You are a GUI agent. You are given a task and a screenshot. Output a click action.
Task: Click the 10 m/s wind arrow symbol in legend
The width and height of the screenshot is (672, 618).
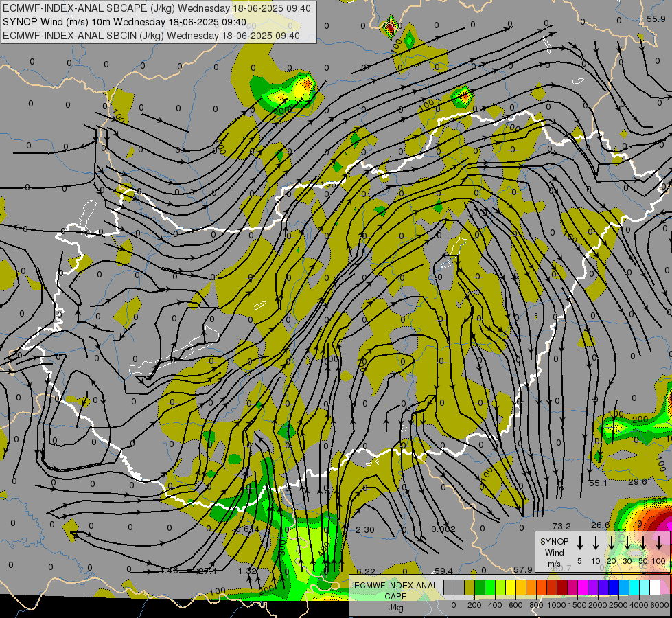pos(595,543)
